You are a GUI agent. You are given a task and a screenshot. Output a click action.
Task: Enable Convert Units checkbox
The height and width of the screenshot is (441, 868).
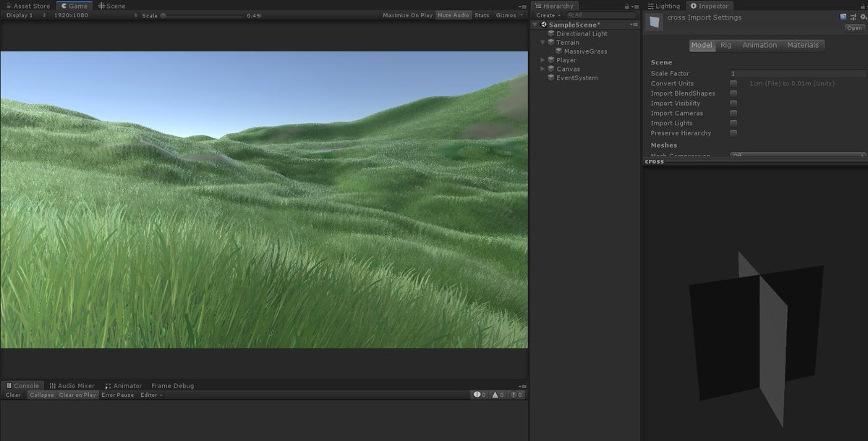coord(733,83)
